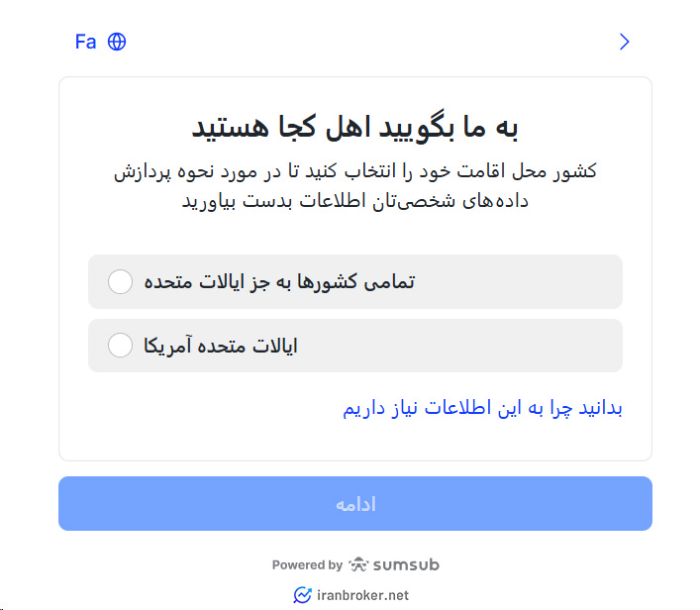Click blank card area below the info link
Screen dimensions: 700x610
pyautogui.click(x=355, y=441)
